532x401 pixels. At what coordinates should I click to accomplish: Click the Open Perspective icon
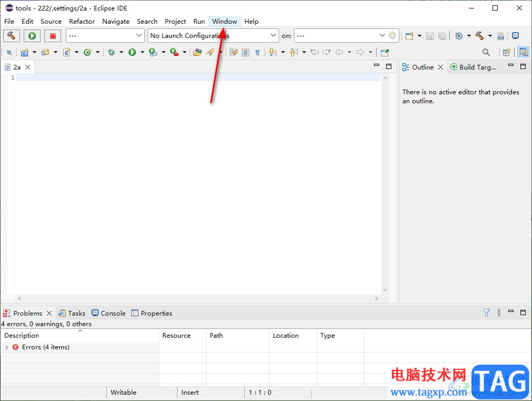pyautogui.click(x=507, y=52)
